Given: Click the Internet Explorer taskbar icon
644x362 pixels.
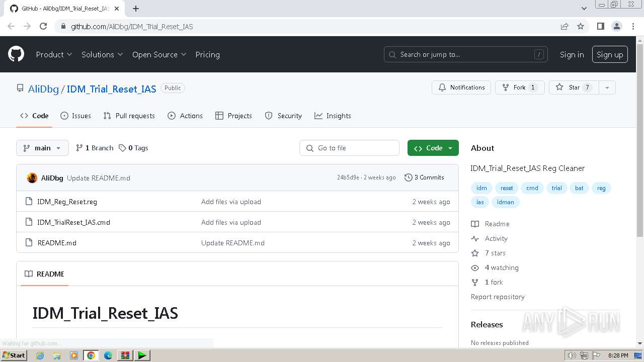Looking at the screenshot, I should [40, 355].
